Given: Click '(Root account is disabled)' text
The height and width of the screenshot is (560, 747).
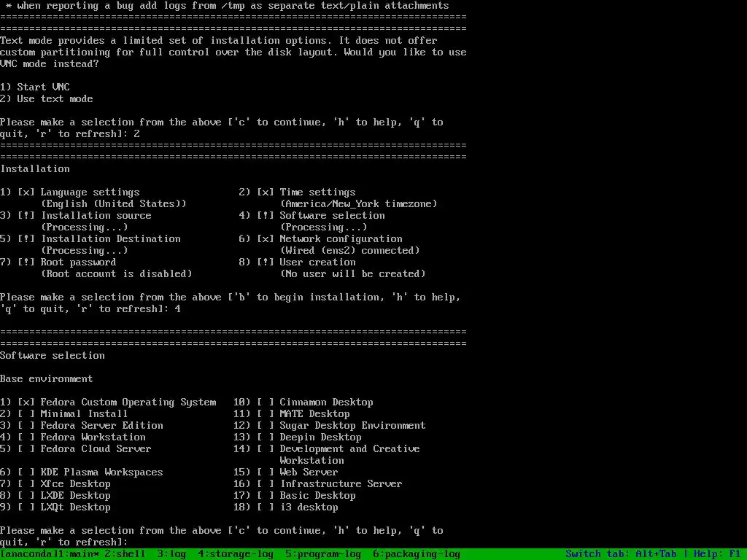Looking at the screenshot, I should click(x=116, y=274).
